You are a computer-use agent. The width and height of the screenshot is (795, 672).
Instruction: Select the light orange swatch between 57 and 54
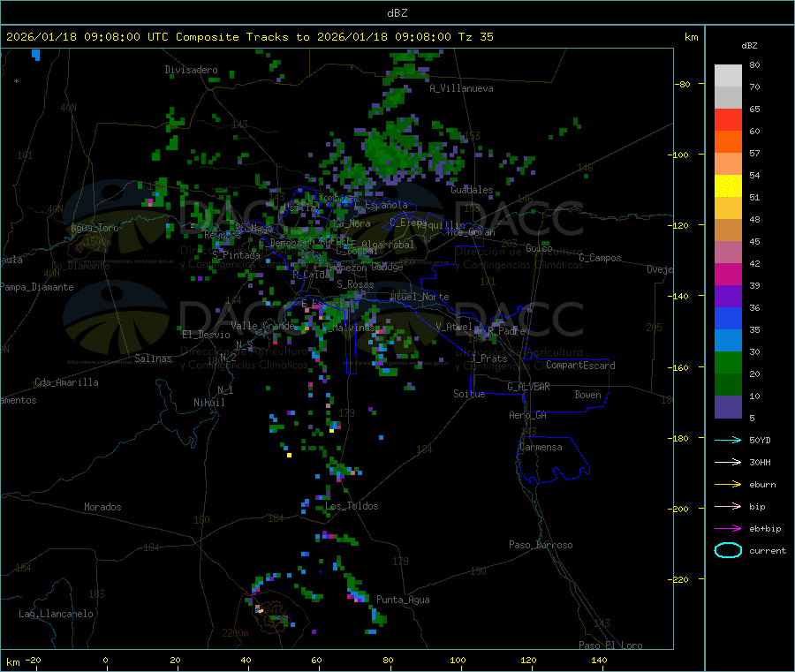tap(728, 163)
